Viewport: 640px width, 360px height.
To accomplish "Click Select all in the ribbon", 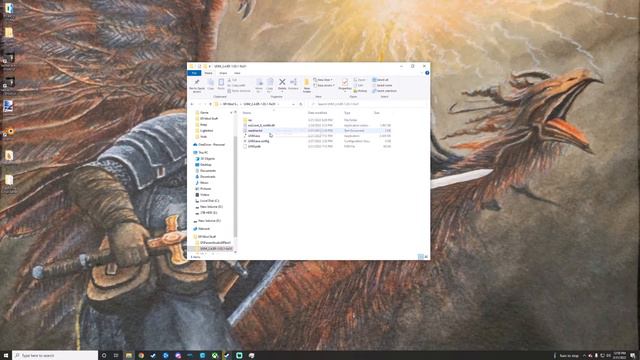I will coord(381,80).
